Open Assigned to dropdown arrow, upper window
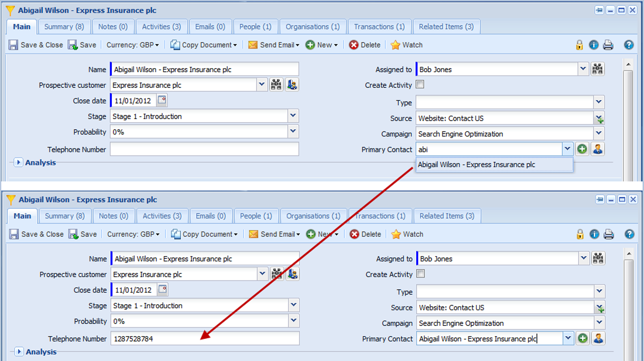This screenshot has height=361, width=644. point(583,69)
